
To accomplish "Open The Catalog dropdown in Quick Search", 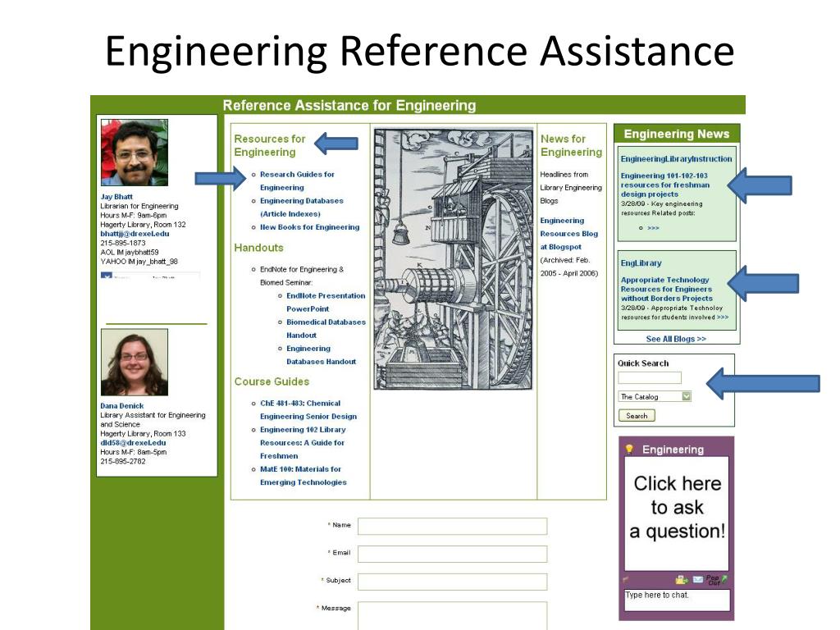I will tap(655, 396).
